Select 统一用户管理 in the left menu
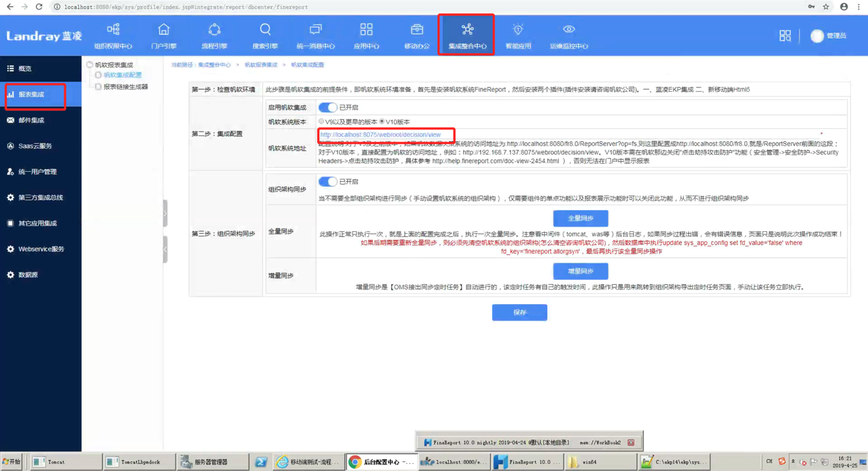 (41, 172)
